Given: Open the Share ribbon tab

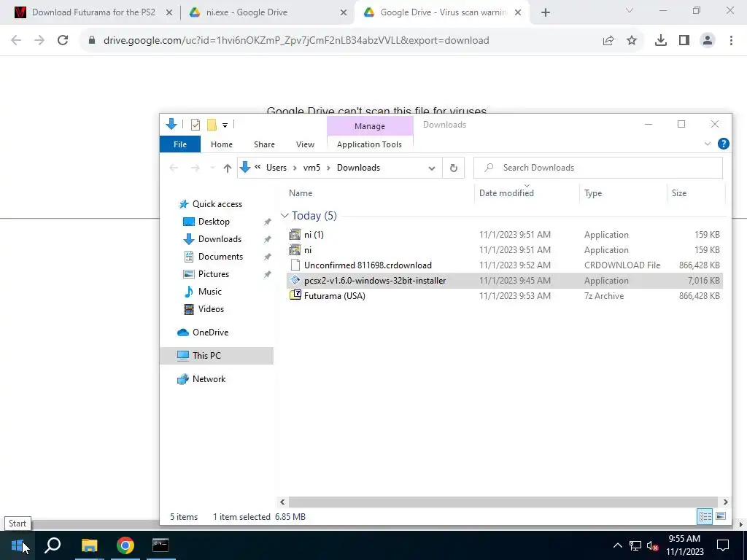Looking at the screenshot, I should point(264,144).
